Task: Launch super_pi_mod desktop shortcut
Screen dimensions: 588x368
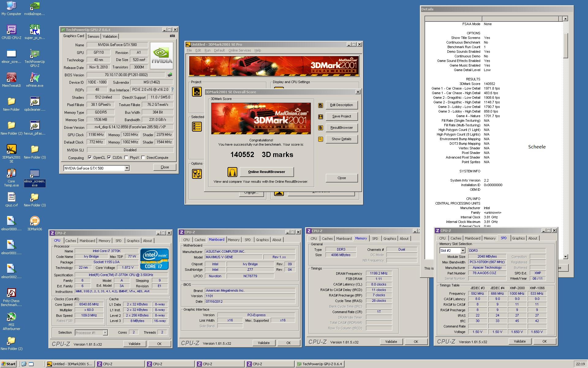Action: point(35,32)
